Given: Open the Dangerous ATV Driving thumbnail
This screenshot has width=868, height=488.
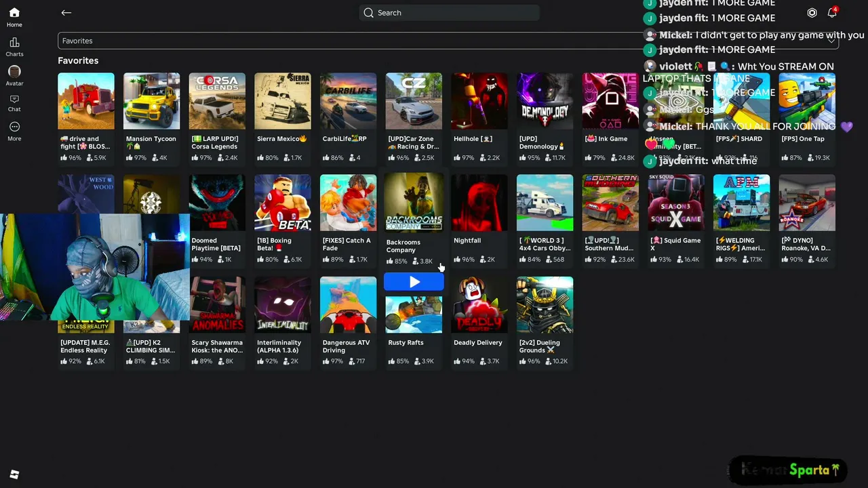Looking at the screenshot, I should coord(349,304).
